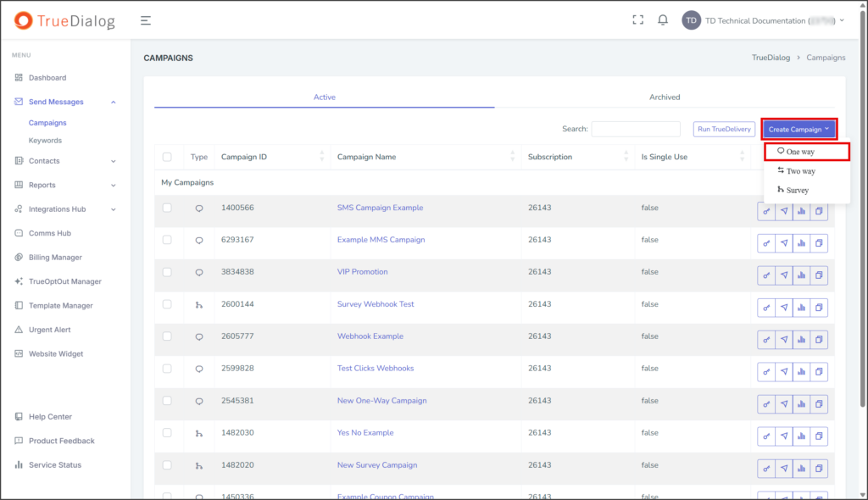Click the TrueDialog logo
This screenshot has height=500, width=868.
click(x=64, y=21)
